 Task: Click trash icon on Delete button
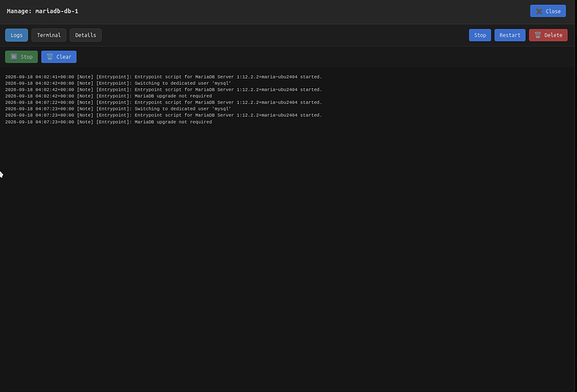[x=538, y=34]
